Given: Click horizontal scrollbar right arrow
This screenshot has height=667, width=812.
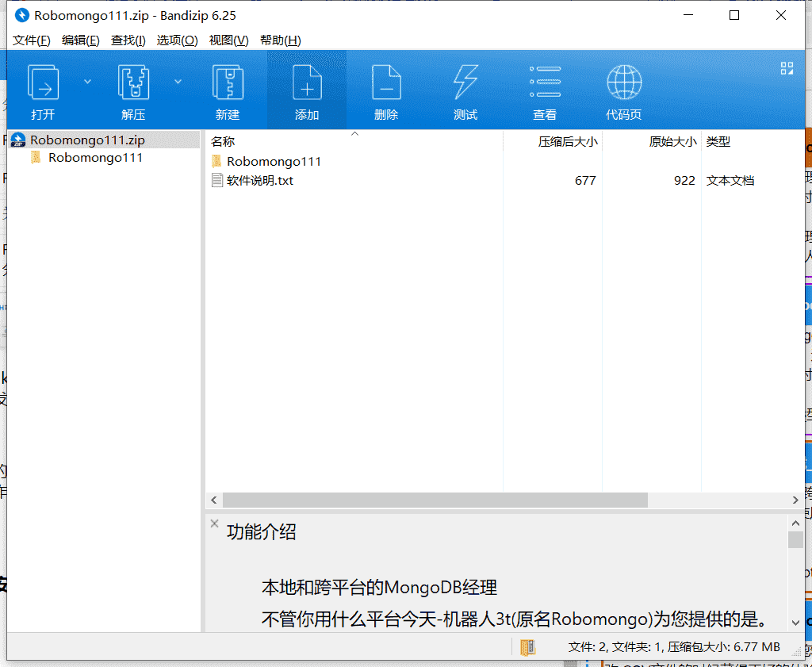Looking at the screenshot, I should coord(796,500).
